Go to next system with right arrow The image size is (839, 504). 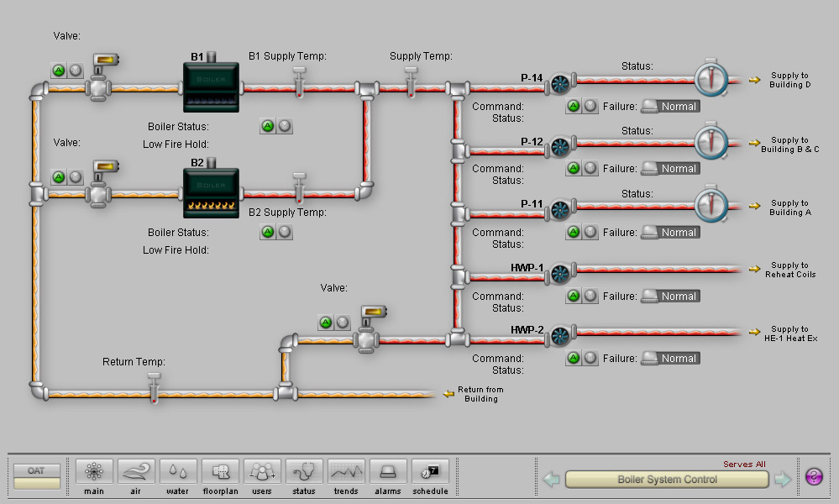pos(782,480)
